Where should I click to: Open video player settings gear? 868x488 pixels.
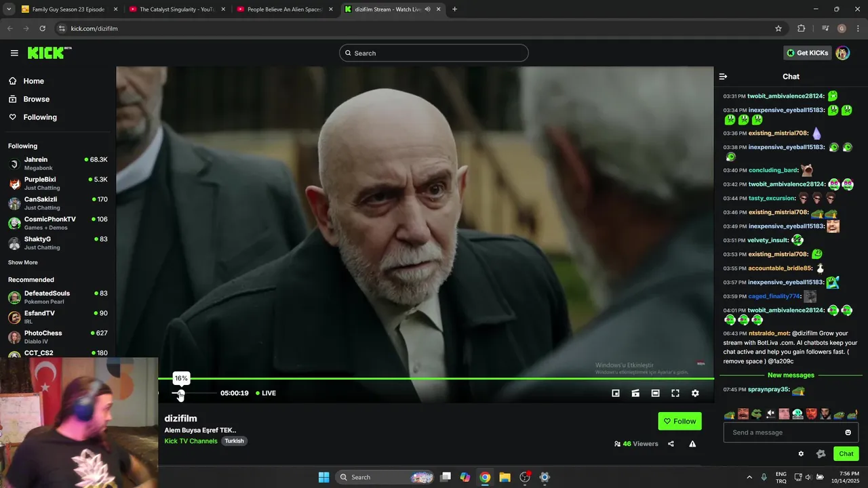pos(695,393)
